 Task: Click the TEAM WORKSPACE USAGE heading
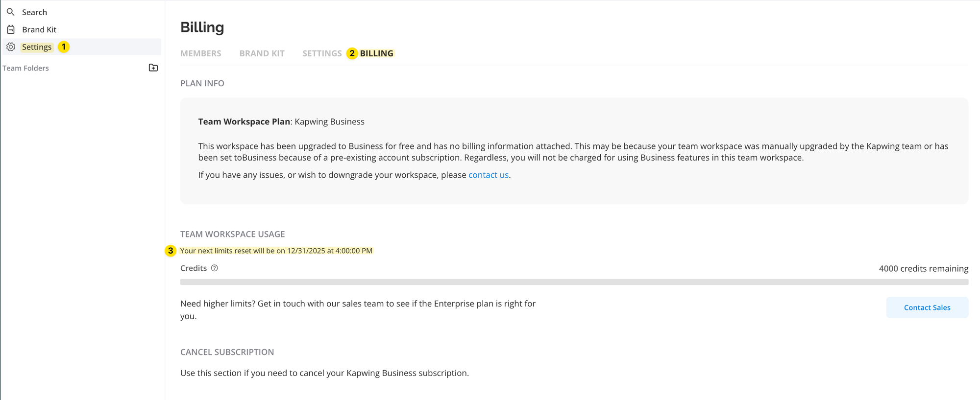click(x=233, y=234)
